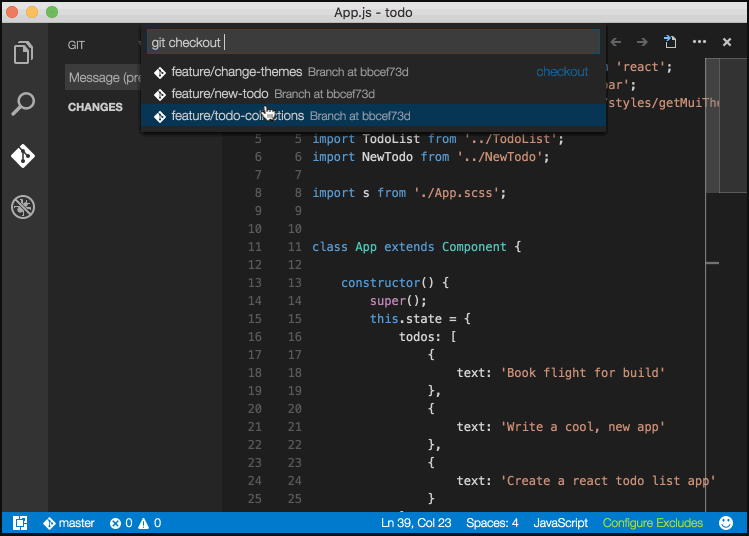
Task: Click the 'super();' code line
Action: 398,301
